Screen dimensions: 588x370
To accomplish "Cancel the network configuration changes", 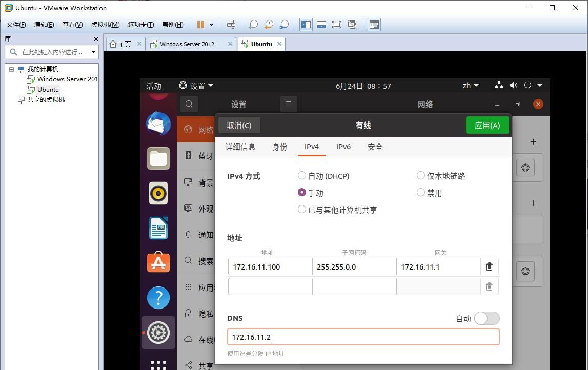I will click(x=239, y=125).
